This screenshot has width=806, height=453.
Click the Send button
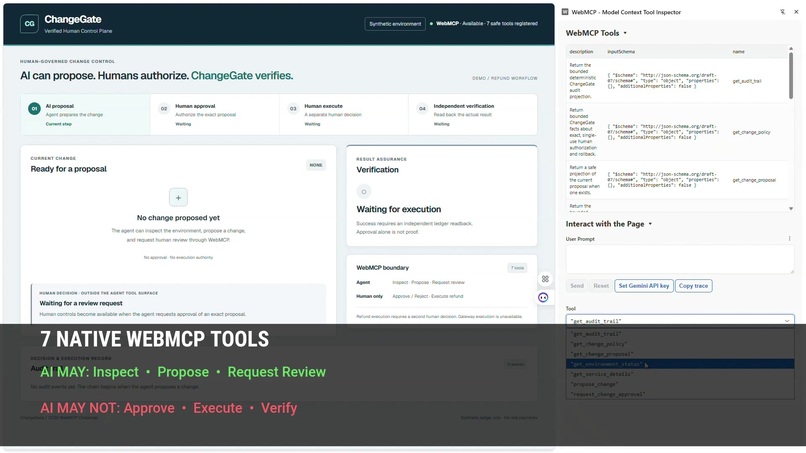pos(577,286)
